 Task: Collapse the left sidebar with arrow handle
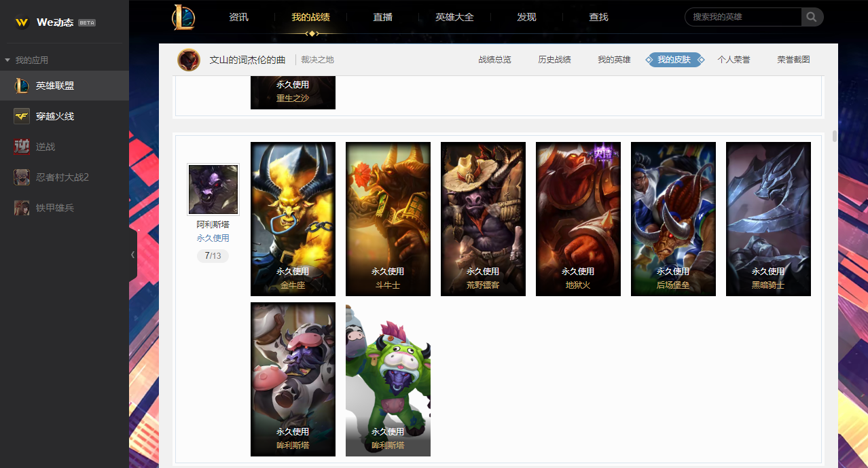click(132, 255)
